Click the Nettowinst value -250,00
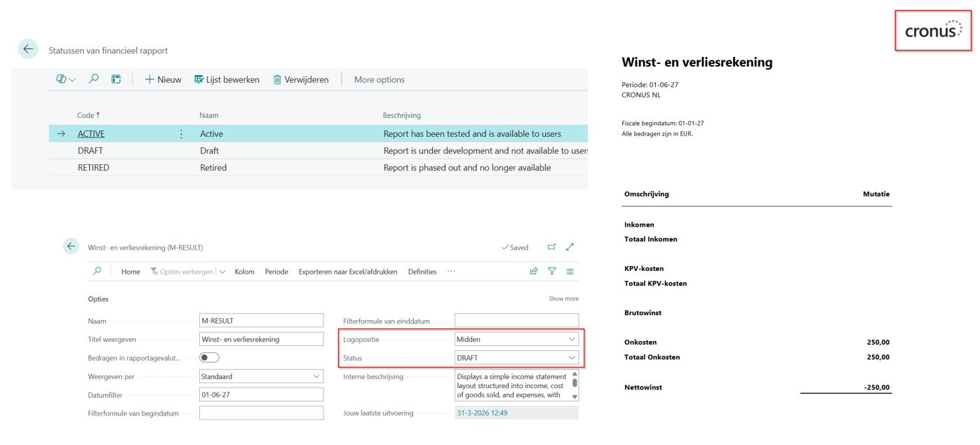 click(876, 387)
